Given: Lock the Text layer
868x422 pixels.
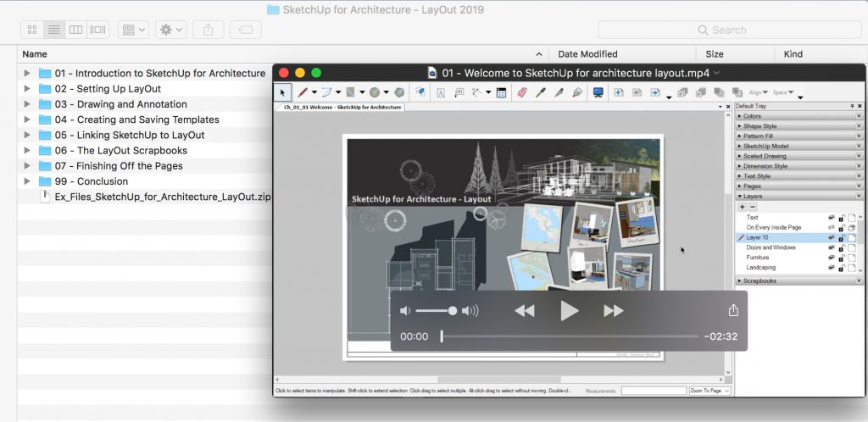Looking at the screenshot, I should pyautogui.click(x=842, y=218).
